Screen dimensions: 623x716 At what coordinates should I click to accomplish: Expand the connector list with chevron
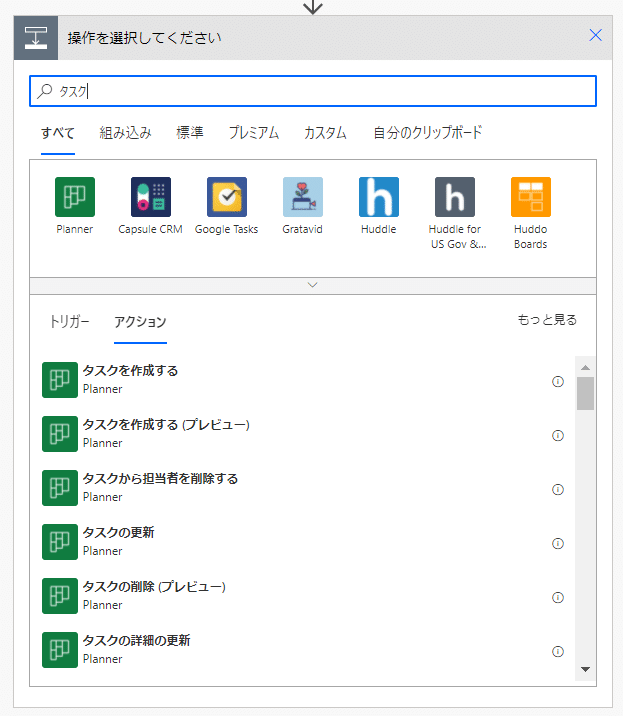pos(313,285)
